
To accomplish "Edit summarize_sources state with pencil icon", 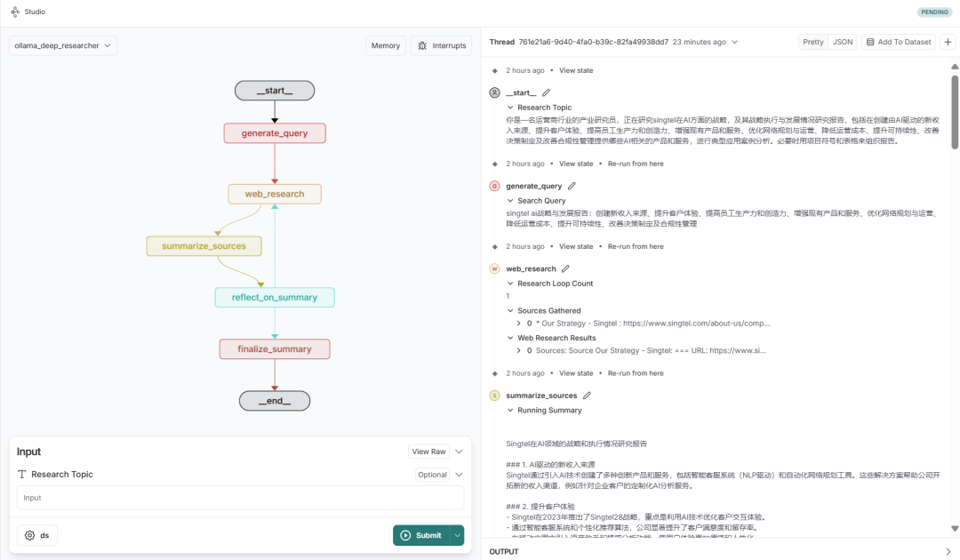I will (x=587, y=395).
